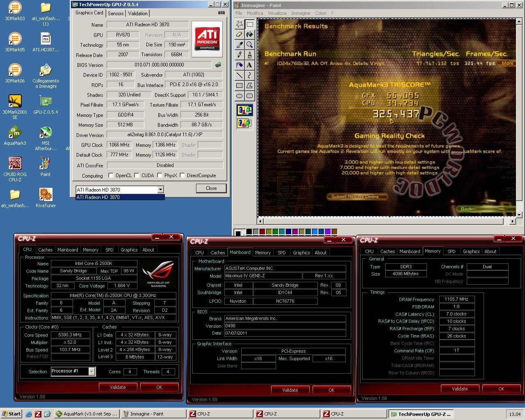The image size is (525, 420).
Task: Pick the purple color swatch in Paint
Action: pos(295,232)
